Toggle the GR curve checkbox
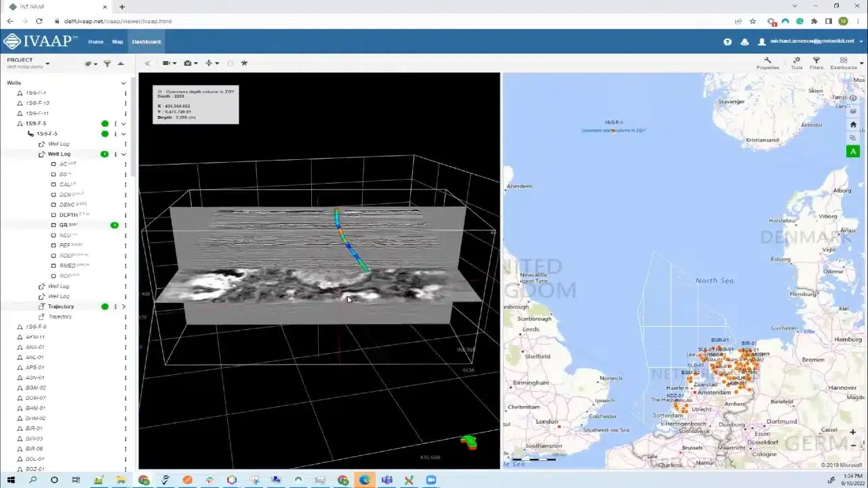868x488 pixels. 54,225
